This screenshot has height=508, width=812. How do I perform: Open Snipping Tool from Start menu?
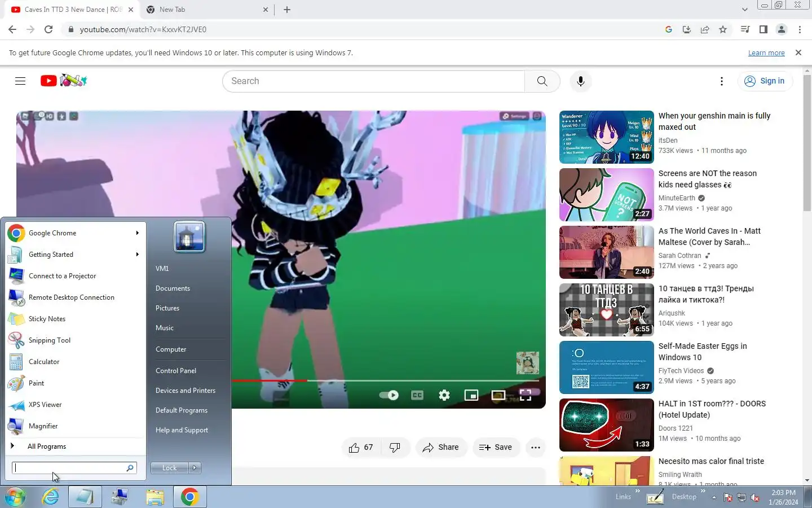74,340
